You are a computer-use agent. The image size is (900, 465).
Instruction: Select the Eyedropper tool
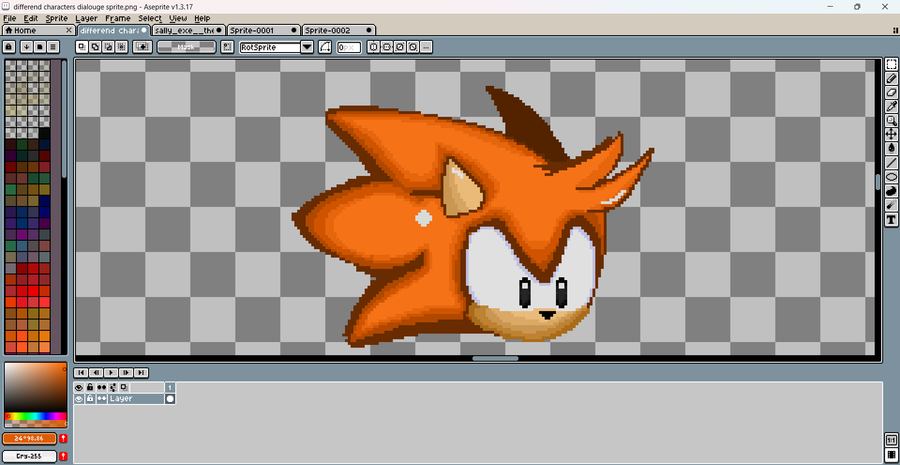click(891, 106)
